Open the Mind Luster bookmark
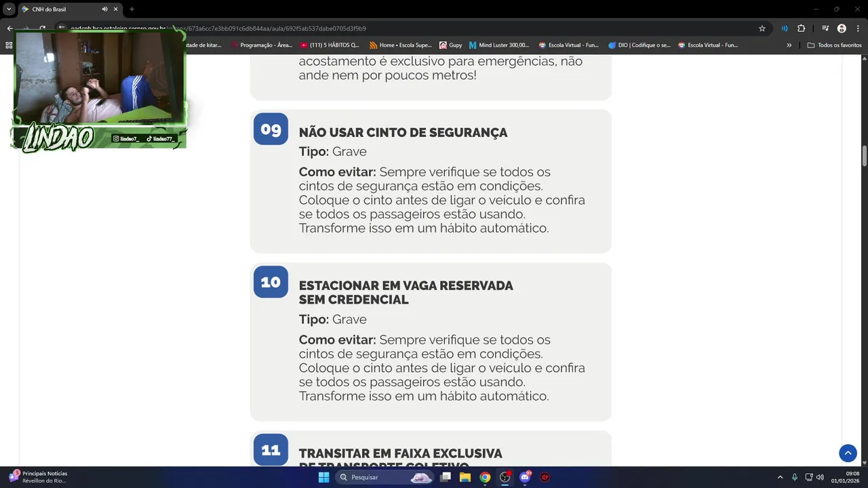The height and width of the screenshot is (488, 868). (x=499, y=45)
